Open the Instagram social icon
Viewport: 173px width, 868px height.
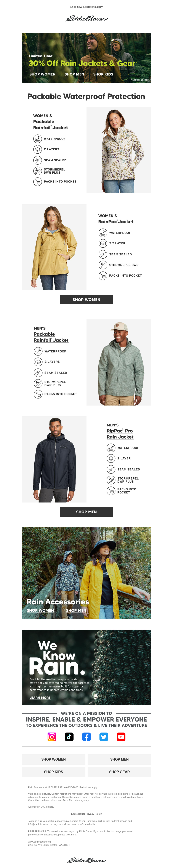[x=52, y=737]
